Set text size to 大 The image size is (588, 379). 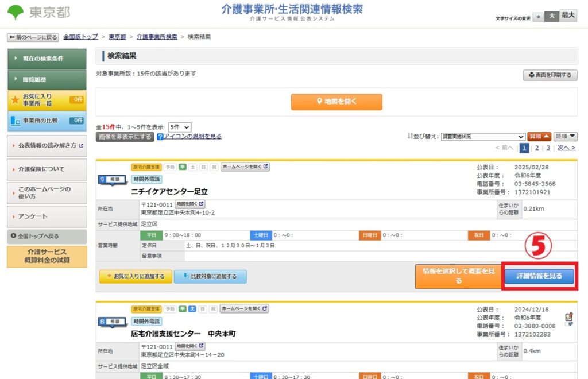[x=552, y=16]
